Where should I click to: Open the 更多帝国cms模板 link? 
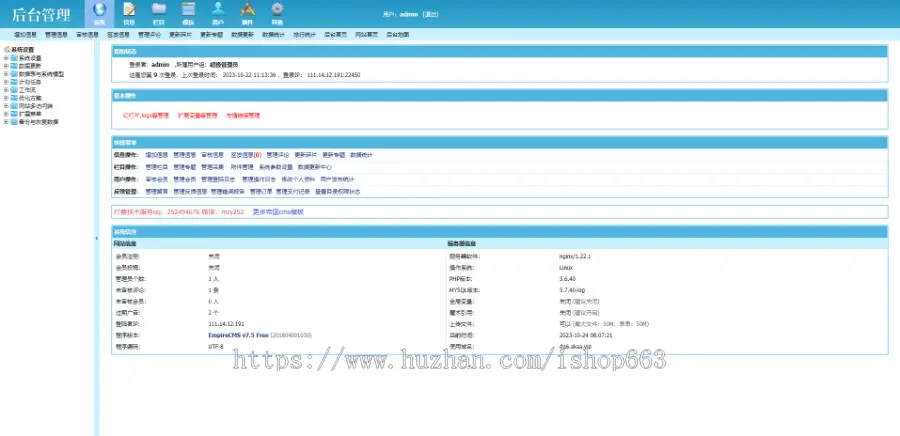point(278,212)
